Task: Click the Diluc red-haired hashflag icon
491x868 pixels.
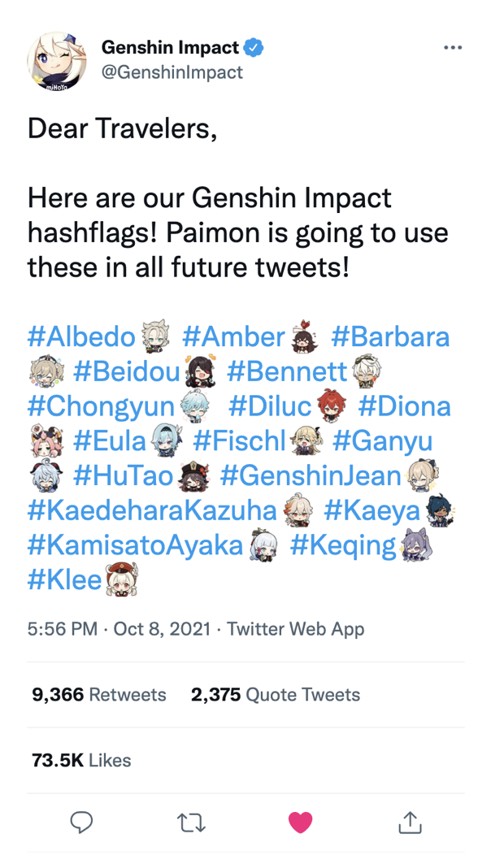Action: coord(332,406)
